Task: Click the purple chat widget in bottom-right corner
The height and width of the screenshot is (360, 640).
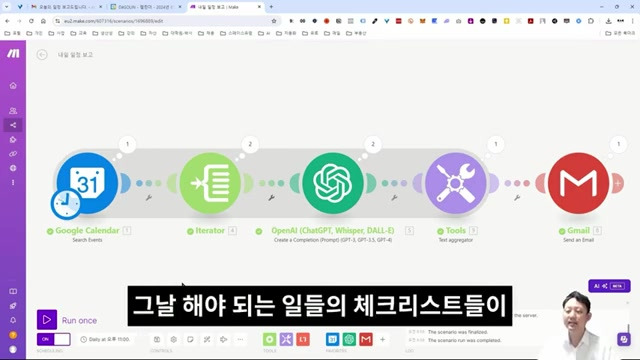Action: pyautogui.click(x=623, y=339)
